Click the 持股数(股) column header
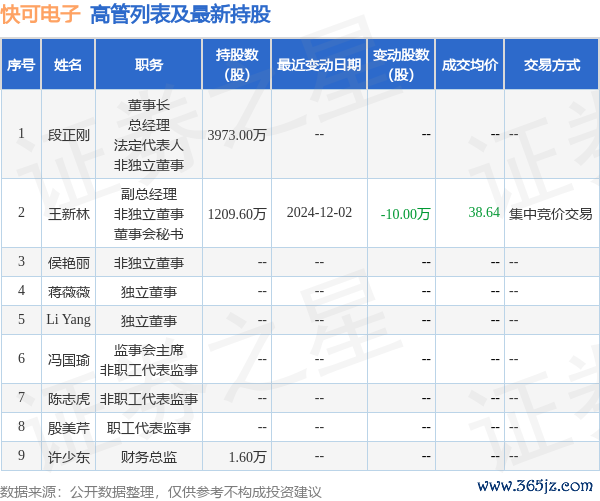 (237, 65)
